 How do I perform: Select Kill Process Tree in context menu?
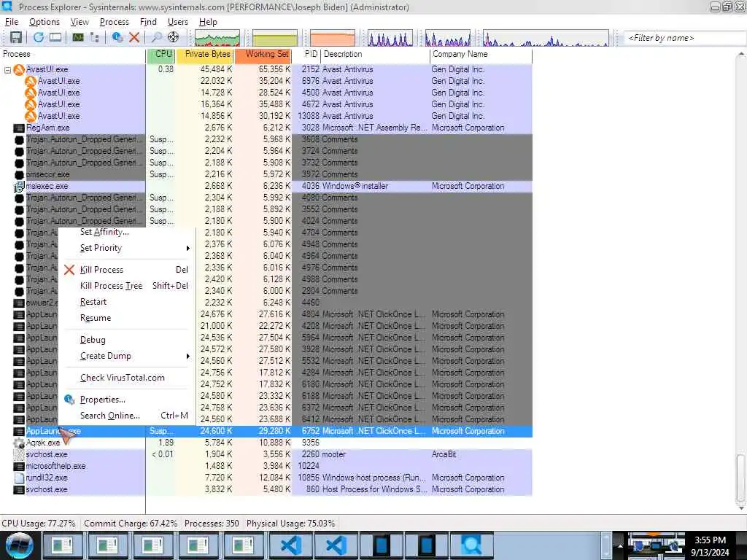tap(127, 286)
